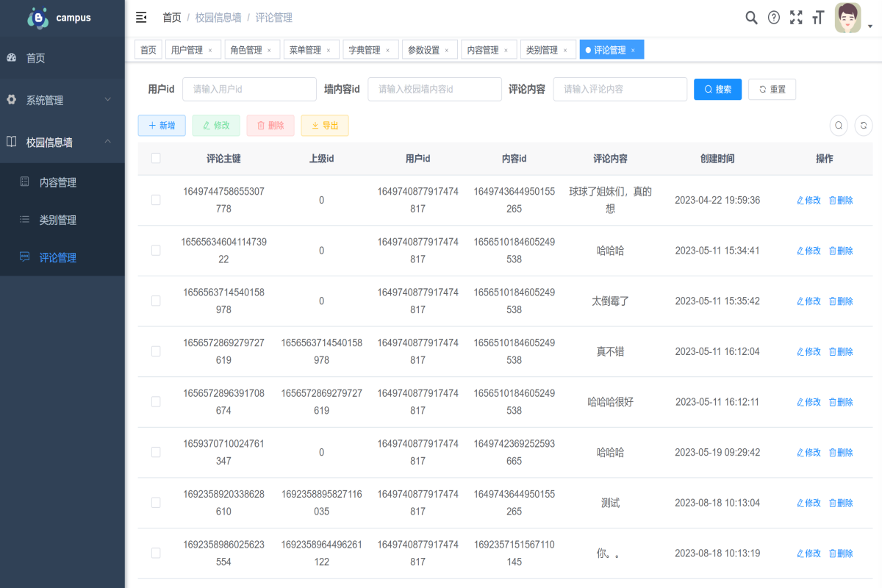Refresh the table with the circular refresh icon
This screenshot has height=588, width=882.
pyautogui.click(x=864, y=125)
